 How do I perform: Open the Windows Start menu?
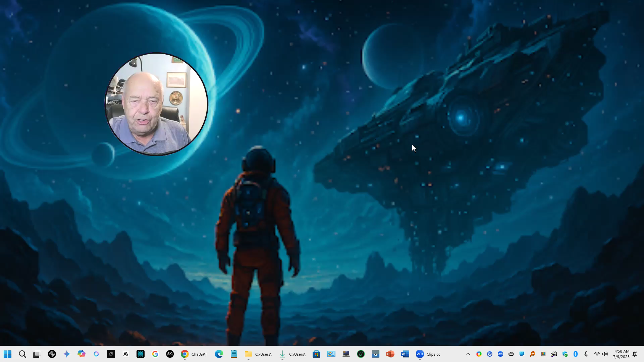[7, 354]
